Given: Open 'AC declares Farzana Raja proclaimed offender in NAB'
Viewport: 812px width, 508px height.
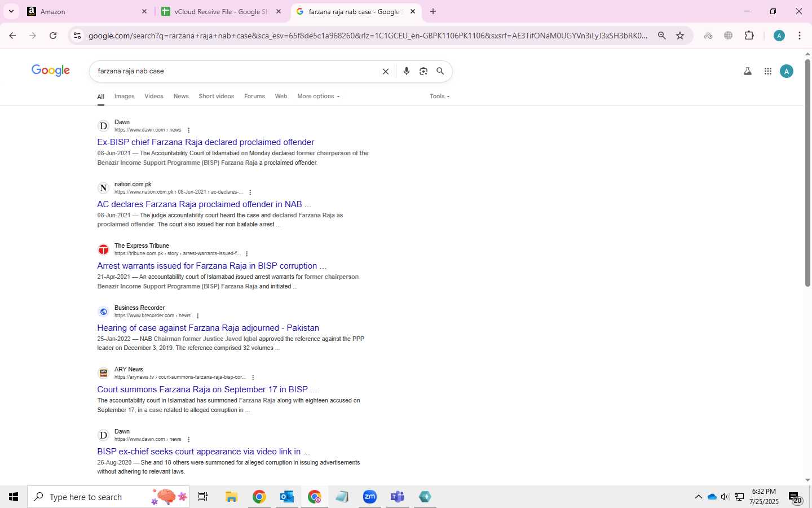Looking at the screenshot, I should pos(204,204).
